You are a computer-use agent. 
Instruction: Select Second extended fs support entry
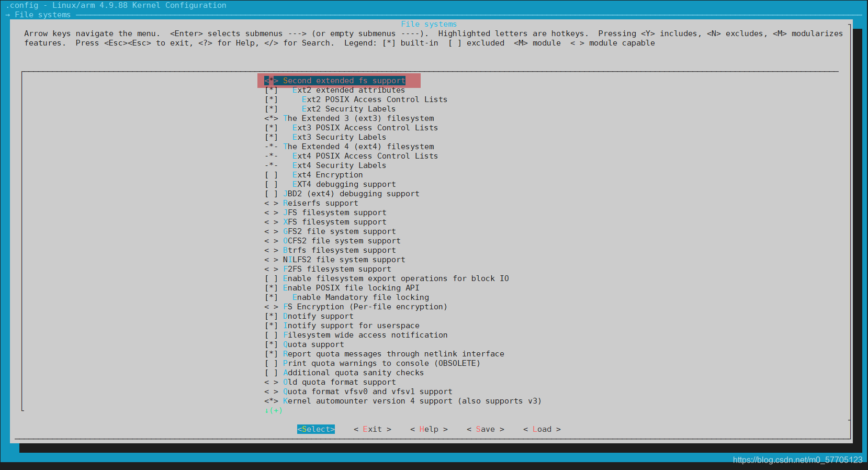(335, 81)
